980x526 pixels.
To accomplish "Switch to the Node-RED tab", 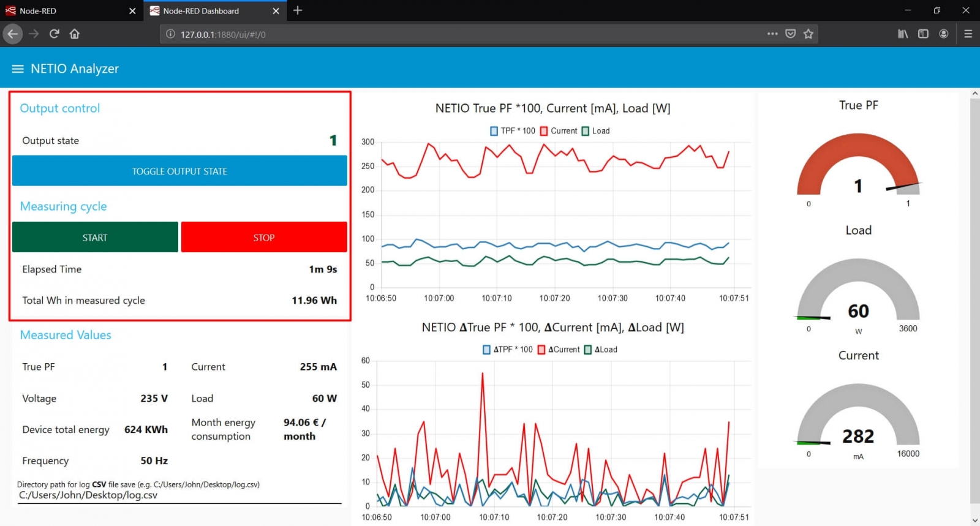I will pyautogui.click(x=67, y=11).
